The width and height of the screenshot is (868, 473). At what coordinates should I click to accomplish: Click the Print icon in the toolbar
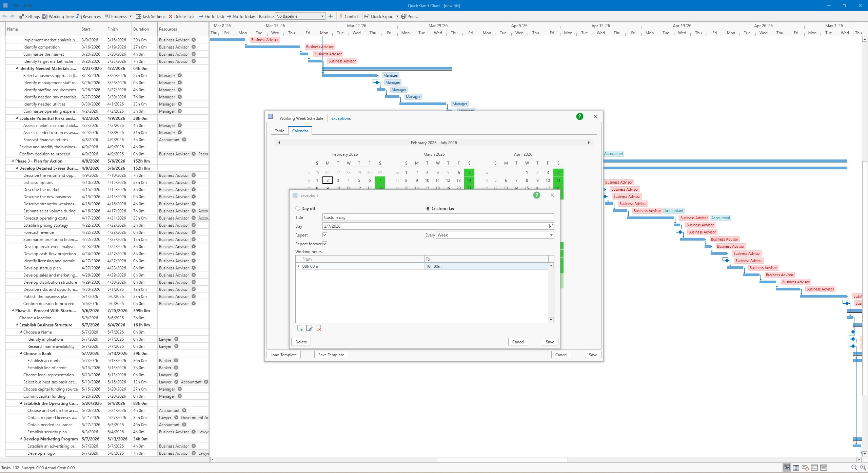pyautogui.click(x=403, y=16)
